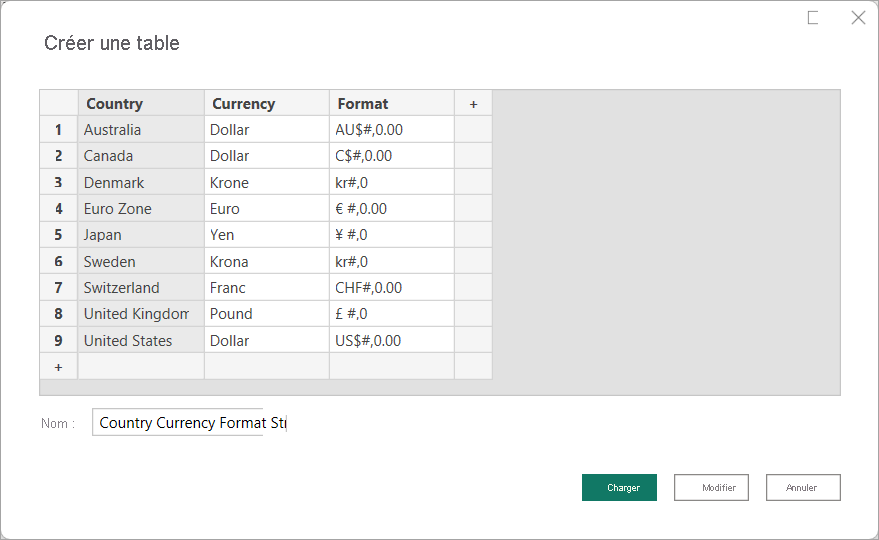Click the Euro Zone cell
The image size is (879, 540).
tap(141, 209)
